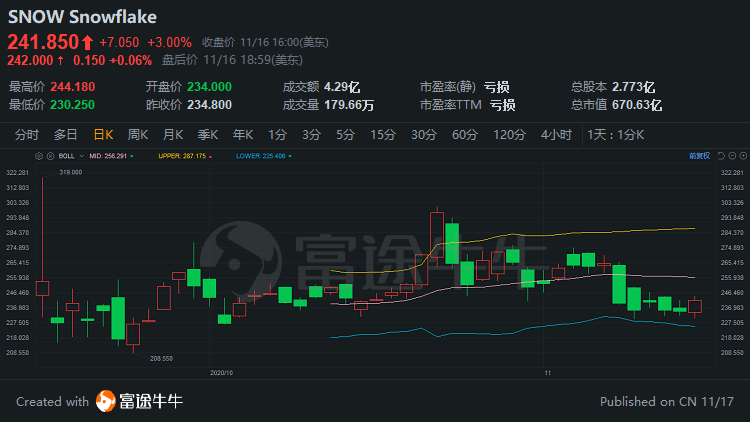Switch to the 多日 tab
This screenshot has width=750, height=422.
[66, 135]
